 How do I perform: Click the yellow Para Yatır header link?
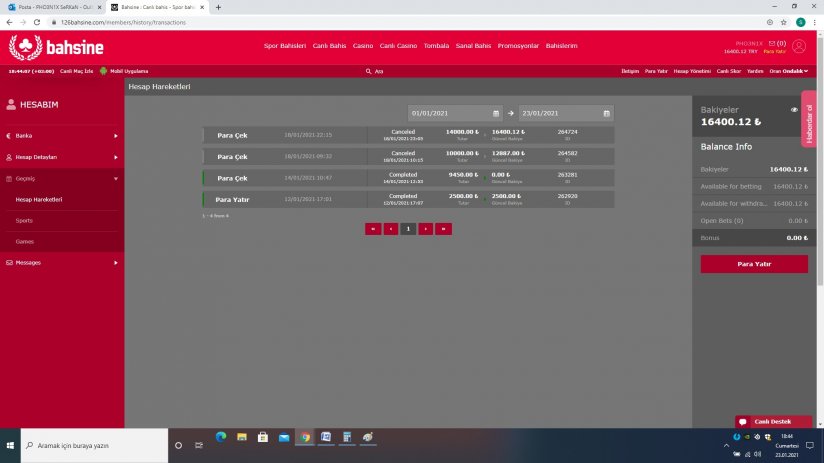775,52
